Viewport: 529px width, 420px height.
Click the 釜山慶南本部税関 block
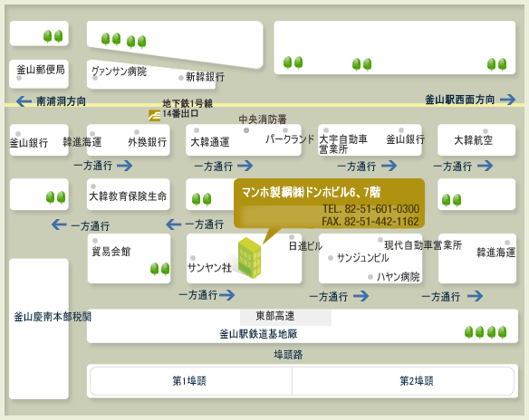point(39,329)
